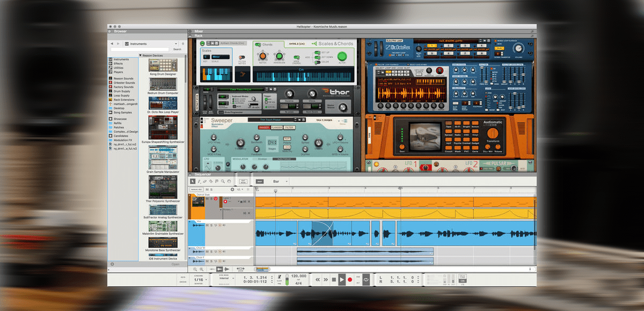Open the Scales Key C dropdown
644x311 pixels.
(x=207, y=57)
